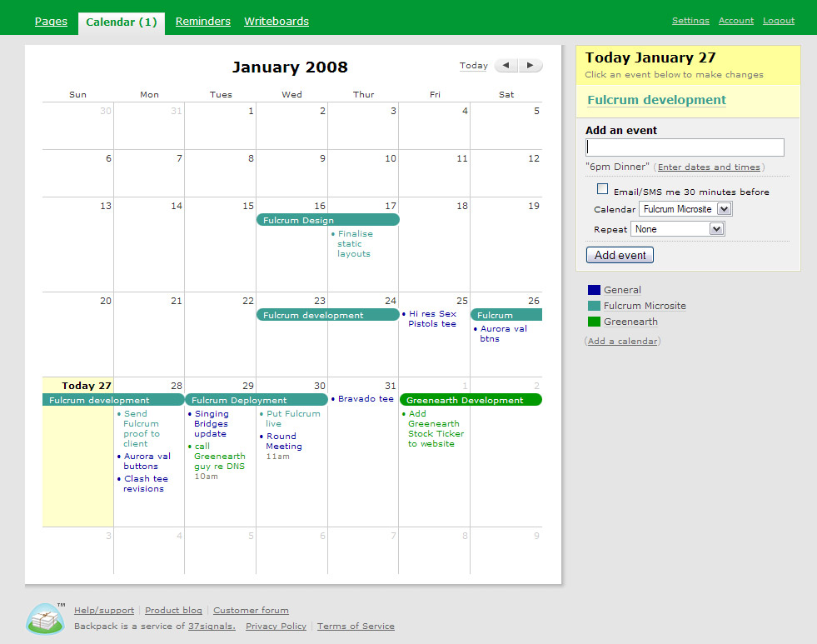Open the Fulcrum Microsite calendar link
The width and height of the screenshot is (817, 644).
pyautogui.click(x=645, y=306)
